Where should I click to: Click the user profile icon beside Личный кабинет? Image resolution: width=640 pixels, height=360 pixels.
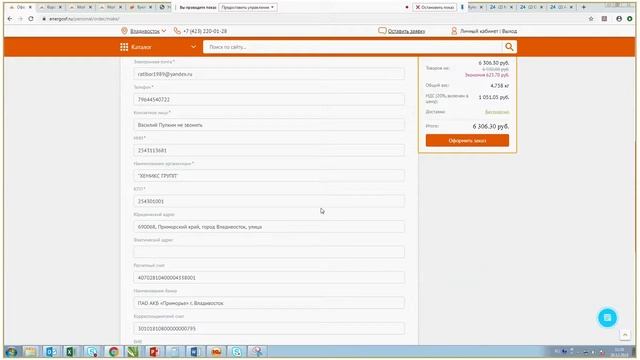(x=454, y=31)
